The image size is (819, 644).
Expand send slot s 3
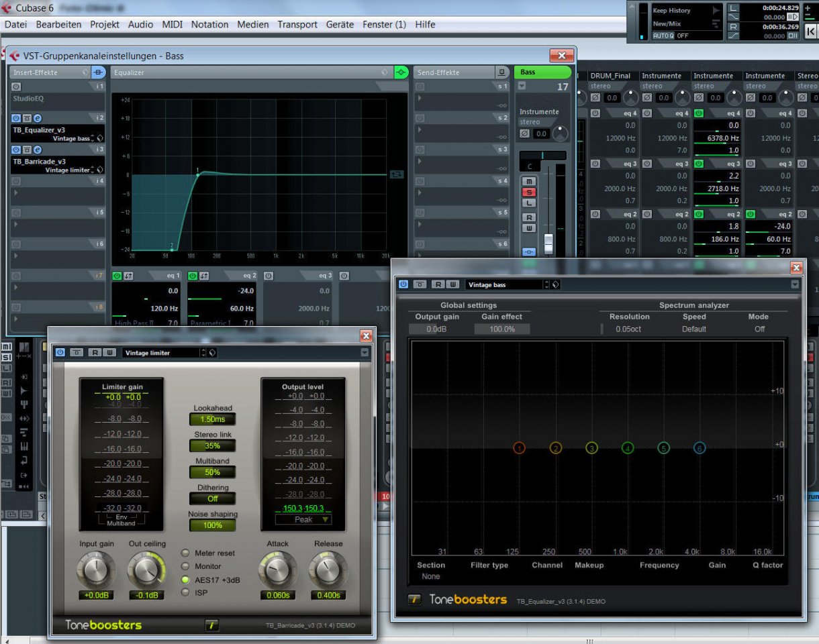(421, 161)
